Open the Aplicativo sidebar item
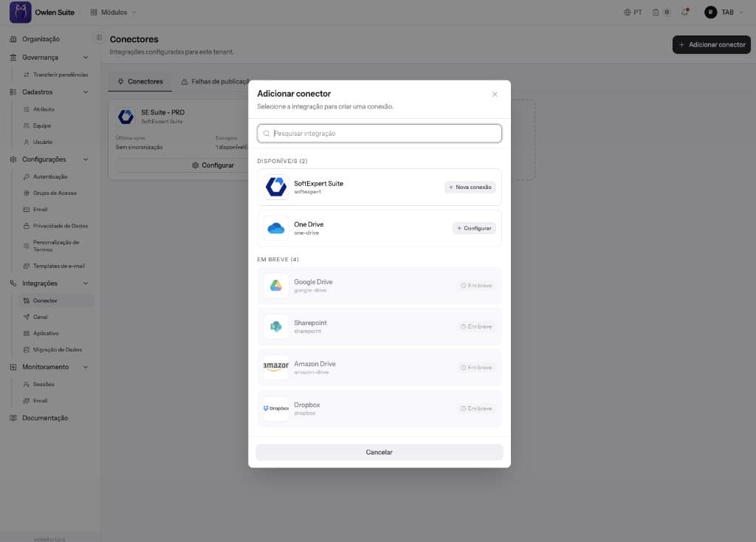 [56, 334]
